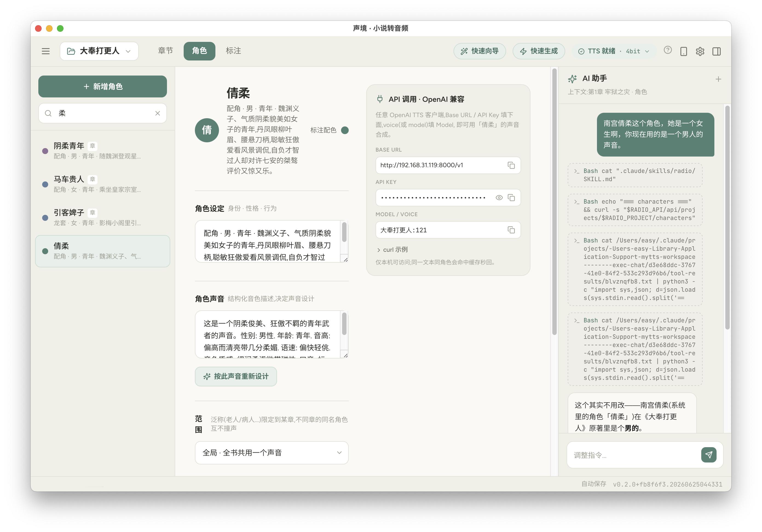Open the 全局 · 全书共用一个声音 scope dropdown
The height and width of the screenshot is (532, 762).
pyautogui.click(x=272, y=453)
